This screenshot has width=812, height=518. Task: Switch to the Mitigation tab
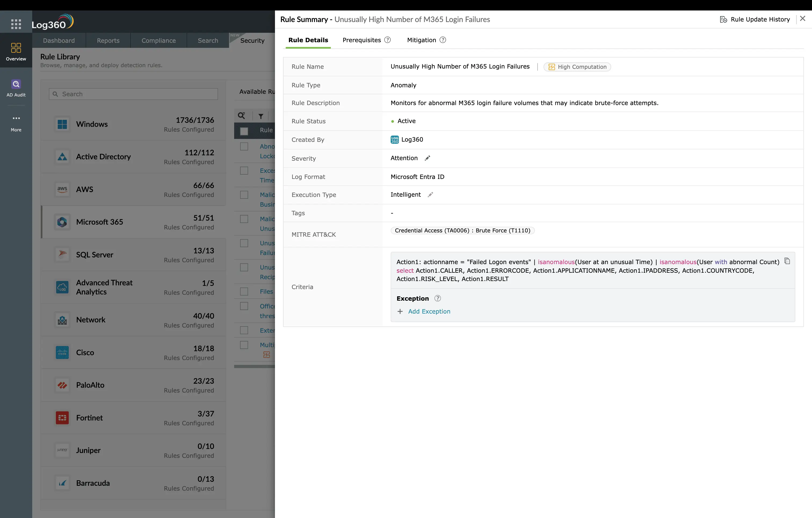click(x=422, y=40)
